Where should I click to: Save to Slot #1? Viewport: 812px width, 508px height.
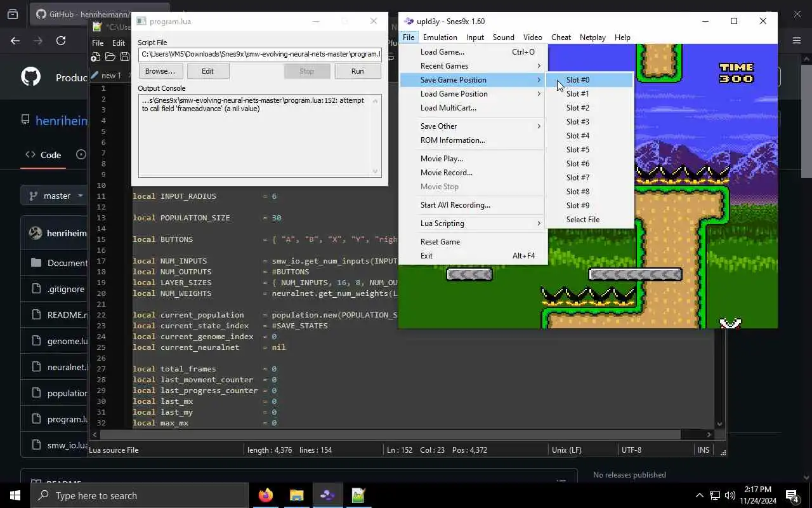(x=589, y=94)
